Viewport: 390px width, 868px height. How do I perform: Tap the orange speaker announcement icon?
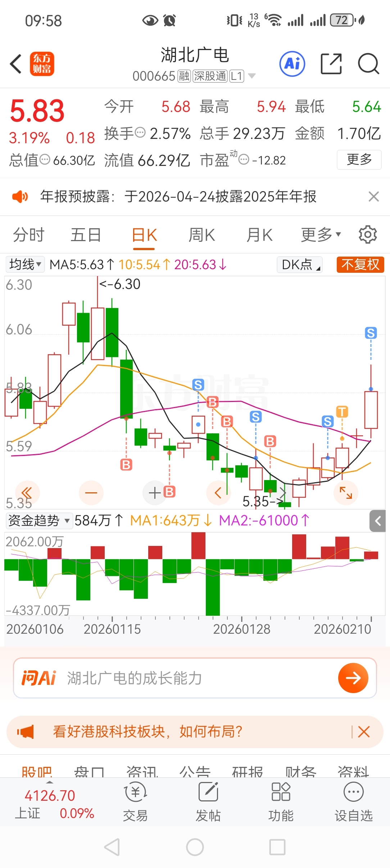click(x=20, y=197)
